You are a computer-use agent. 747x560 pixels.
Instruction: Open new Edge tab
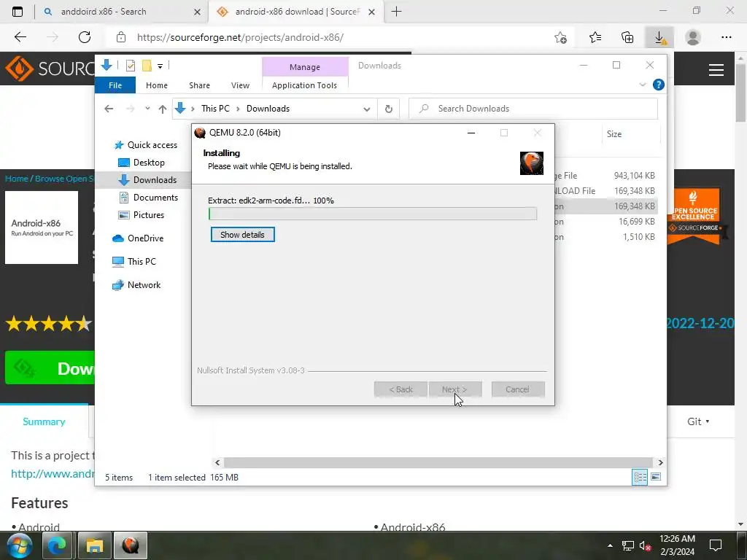pos(396,12)
